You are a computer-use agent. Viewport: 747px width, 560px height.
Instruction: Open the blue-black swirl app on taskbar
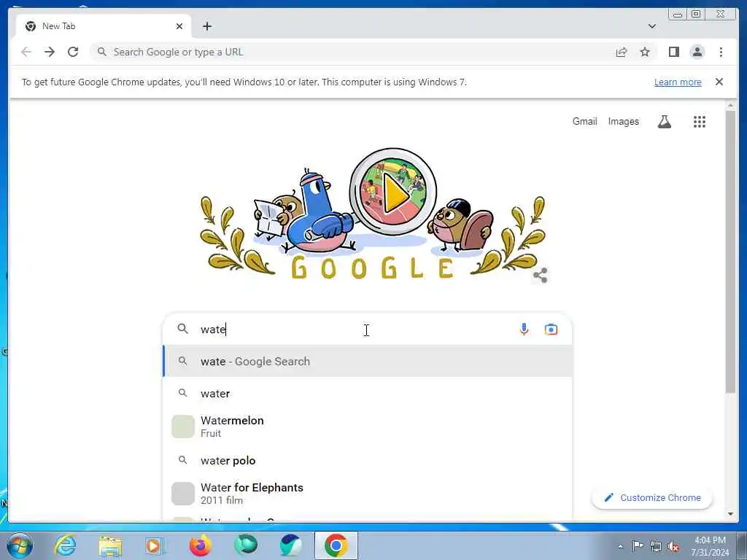point(290,545)
